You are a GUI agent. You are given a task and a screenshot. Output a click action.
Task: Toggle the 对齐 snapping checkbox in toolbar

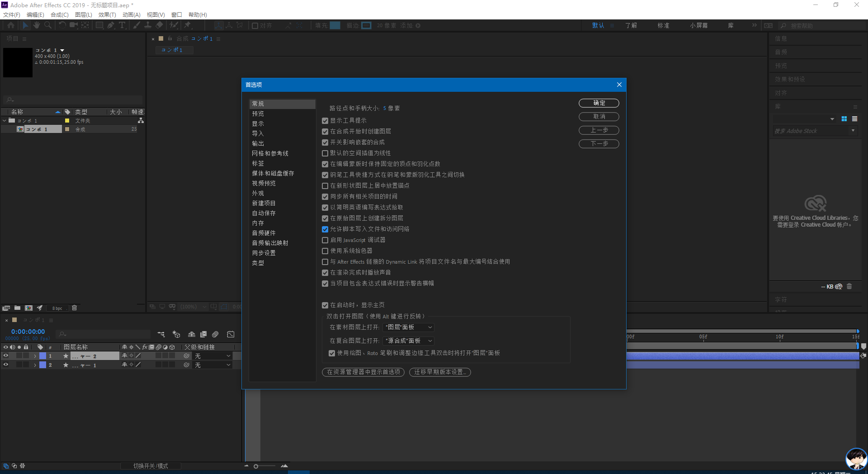click(255, 26)
